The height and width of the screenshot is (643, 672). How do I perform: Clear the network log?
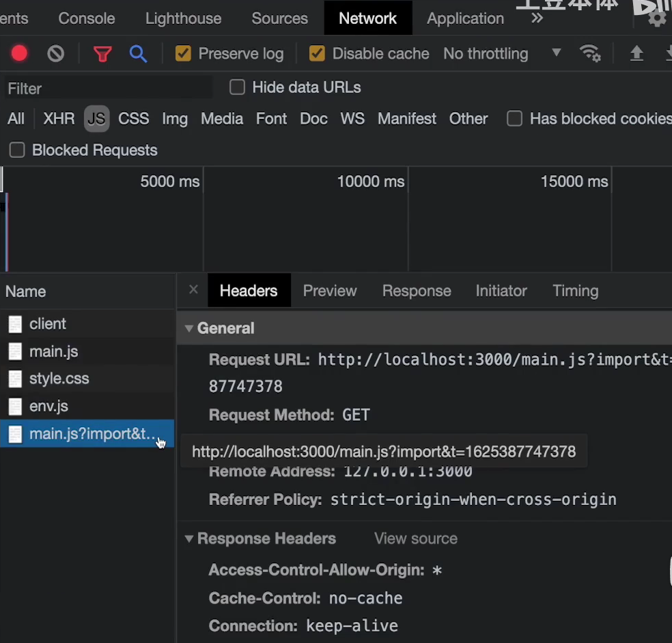[x=56, y=53]
